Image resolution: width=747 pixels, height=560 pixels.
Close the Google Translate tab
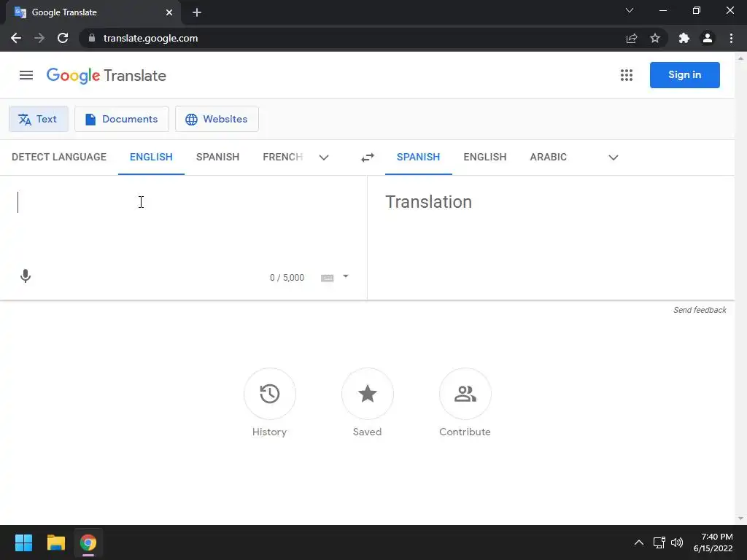pyautogui.click(x=169, y=12)
